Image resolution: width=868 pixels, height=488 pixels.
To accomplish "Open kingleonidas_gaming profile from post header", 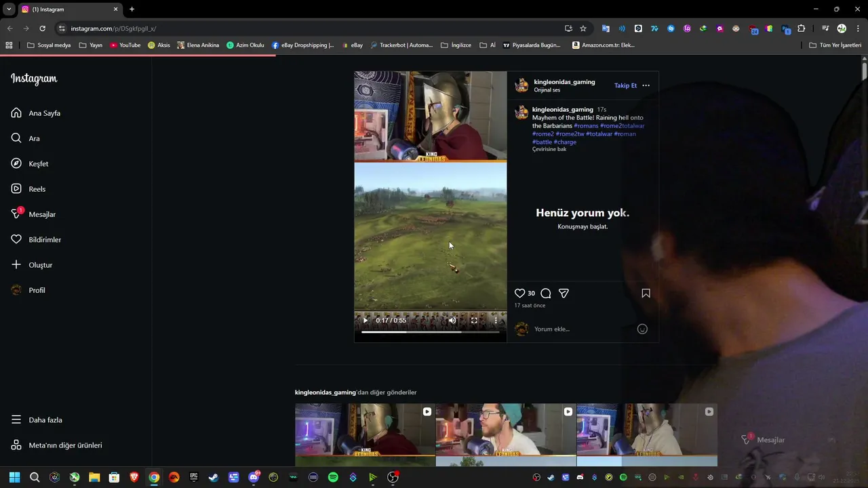I will 564,82.
